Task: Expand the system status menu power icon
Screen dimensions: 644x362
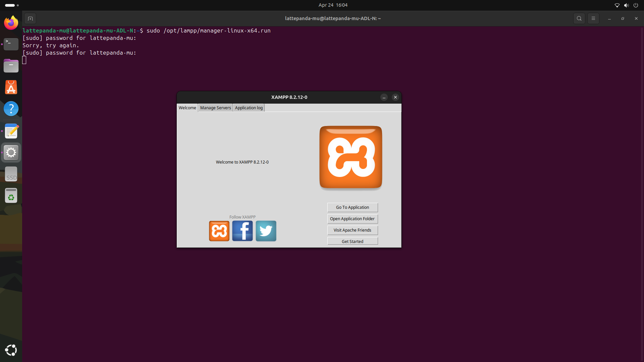Action: (636, 5)
